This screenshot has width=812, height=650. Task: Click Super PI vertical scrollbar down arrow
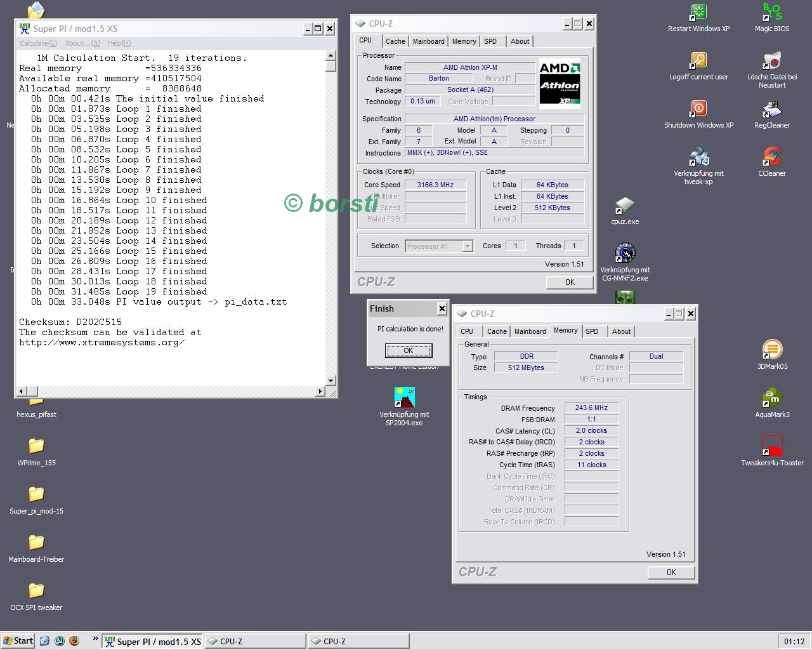pyautogui.click(x=331, y=381)
